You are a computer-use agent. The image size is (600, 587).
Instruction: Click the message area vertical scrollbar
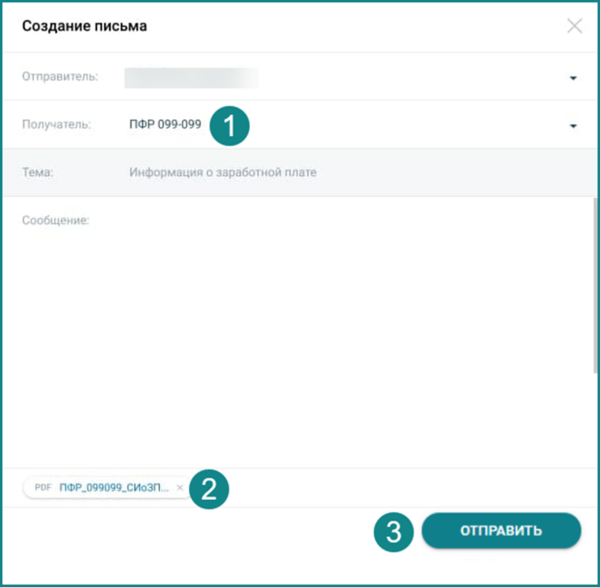(x=595, y=285)
